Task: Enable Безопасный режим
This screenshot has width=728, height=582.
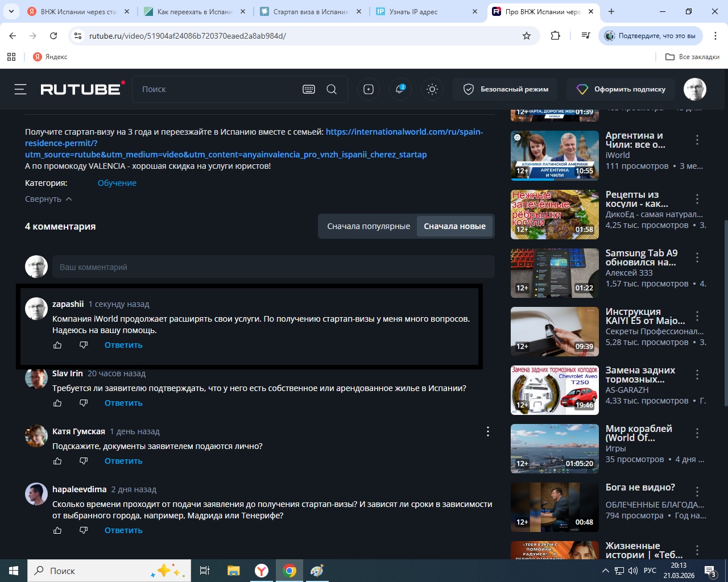Action: tap(506, 89)
